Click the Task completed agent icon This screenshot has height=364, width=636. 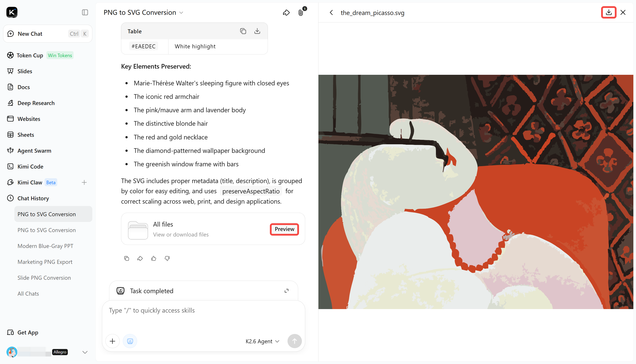[121, 291]
